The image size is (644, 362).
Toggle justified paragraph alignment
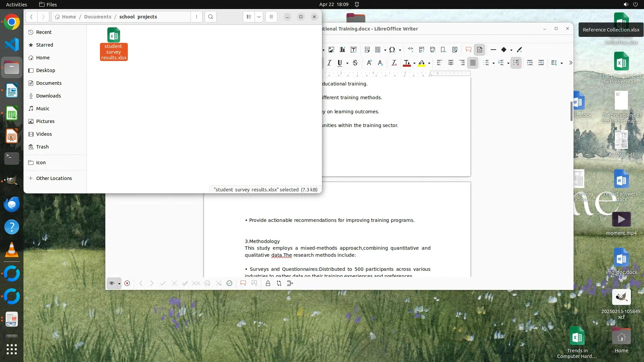473,63
